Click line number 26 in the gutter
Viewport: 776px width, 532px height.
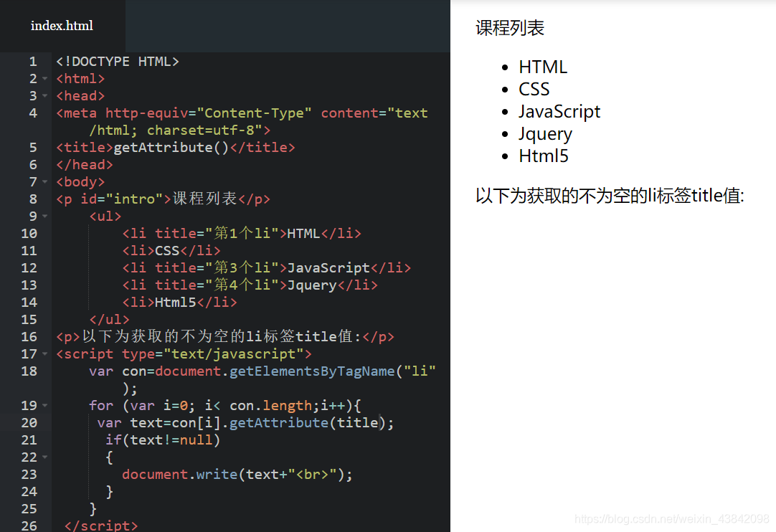coord(29,526)
